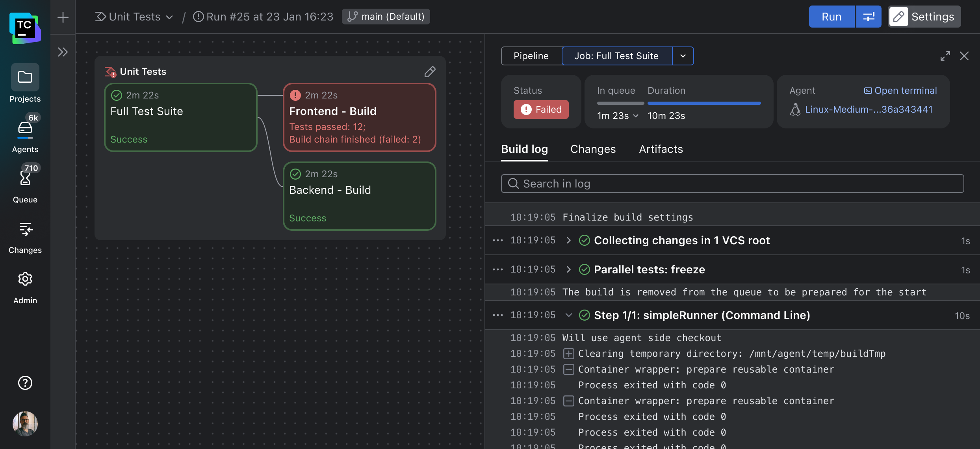Screen dimensions: 980x449
Task: Click success icon beside Step 1/1 simpleRunner
Action: coord(585,315)
